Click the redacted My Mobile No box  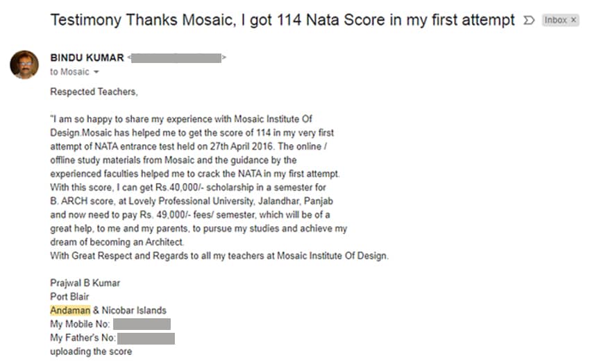(x=142, y=324)
